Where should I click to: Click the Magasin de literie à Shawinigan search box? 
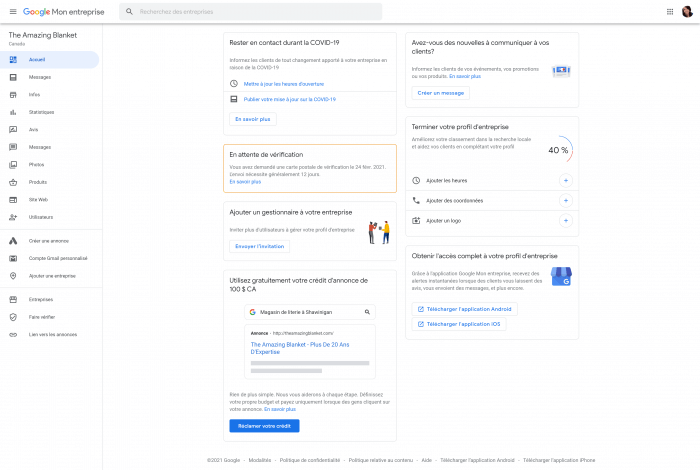pos(310,312)
